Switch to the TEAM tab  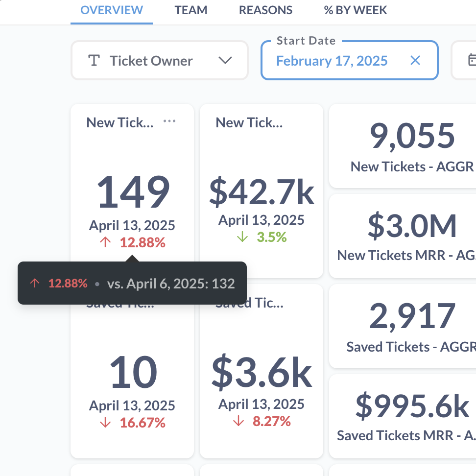coord(191,10)
